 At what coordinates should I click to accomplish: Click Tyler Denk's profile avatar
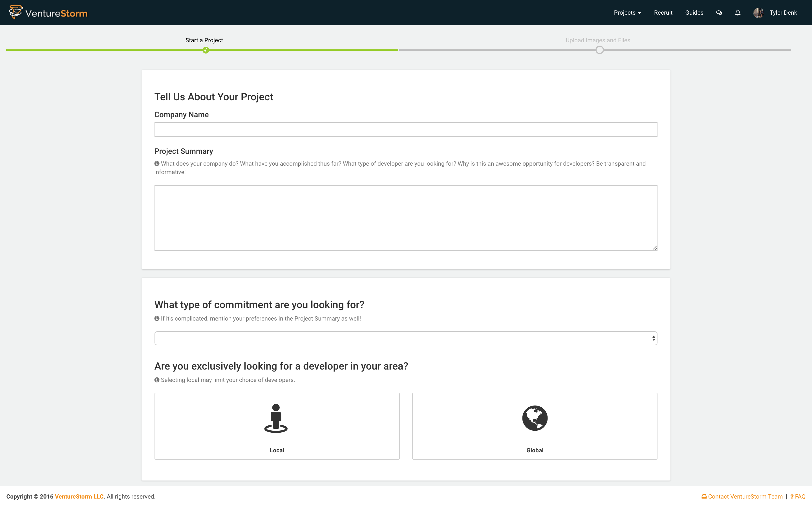(758, 13)
